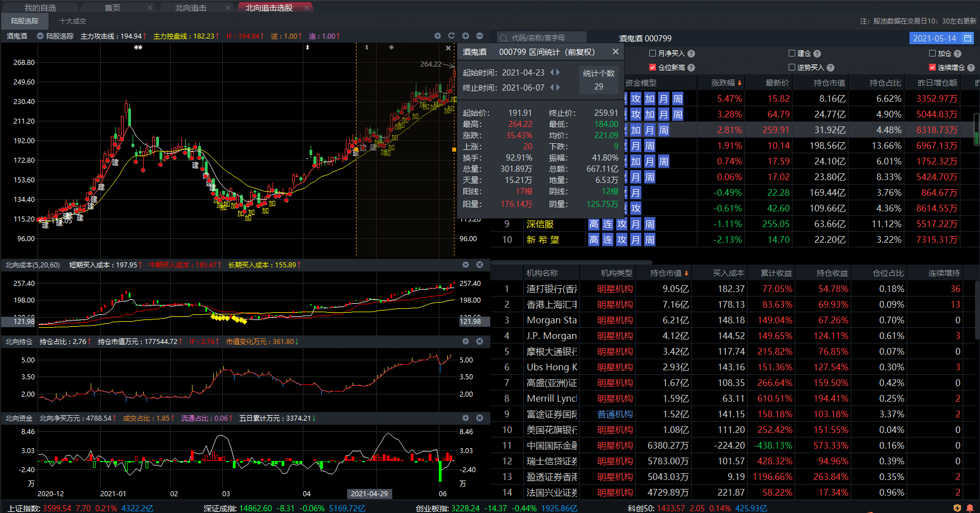The height and width of the screenshot is (513, 980).
Task: Sort institutions by 持仓市值 column
Action: (669, 273)
